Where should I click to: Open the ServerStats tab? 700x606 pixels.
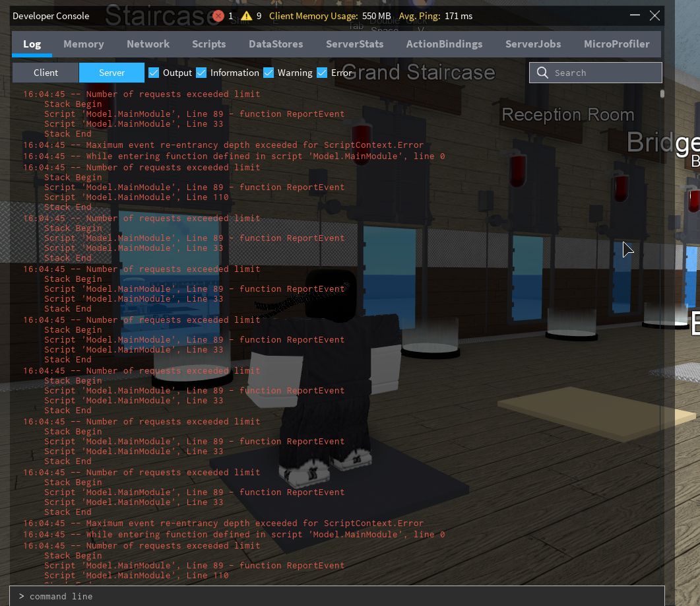pos(355,44)
